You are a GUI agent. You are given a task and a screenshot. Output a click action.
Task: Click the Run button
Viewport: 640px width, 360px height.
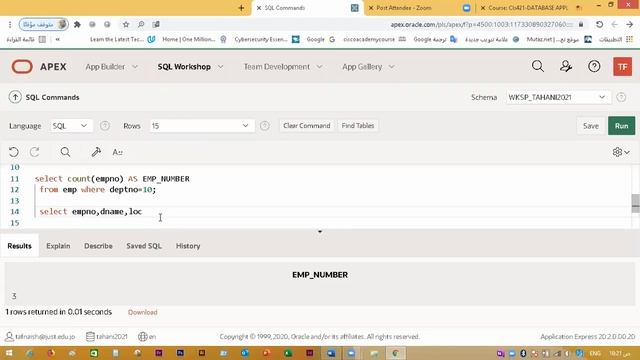(621, 126)
